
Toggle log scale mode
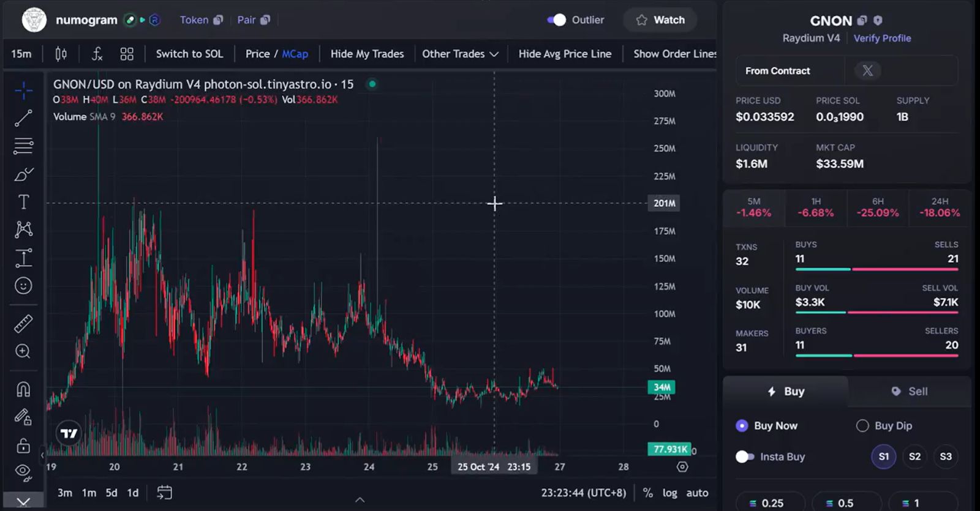point(670,493)
